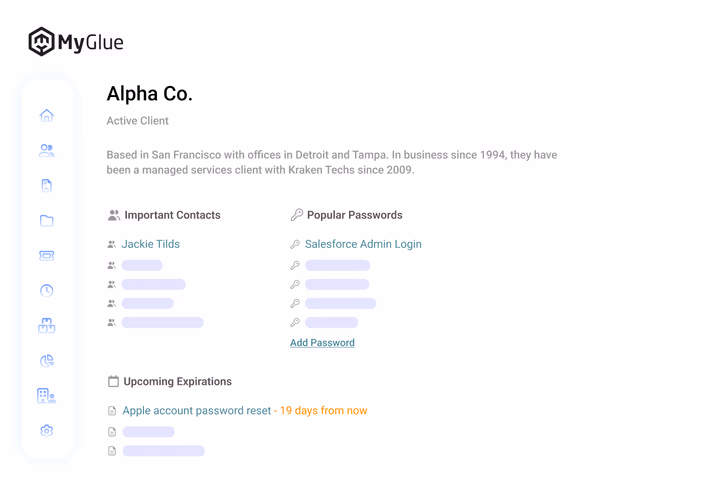Open the stacked boxes icon in sidebar
708x481 pixels.
click(x=47, y=325)
